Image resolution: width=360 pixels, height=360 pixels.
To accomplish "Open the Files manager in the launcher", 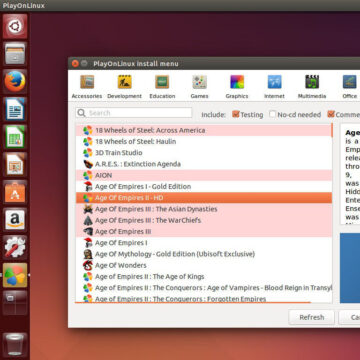I will [15, 54].
